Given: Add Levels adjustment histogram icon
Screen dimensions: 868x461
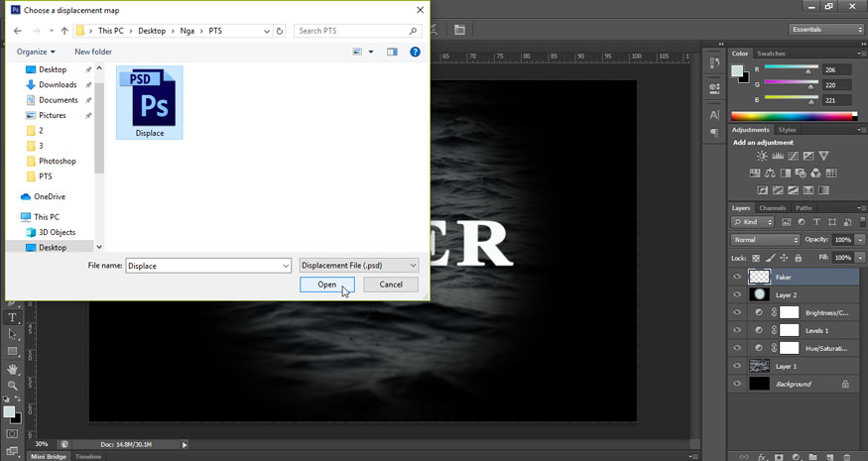Looking at the screenshot, I should [778, 156].
